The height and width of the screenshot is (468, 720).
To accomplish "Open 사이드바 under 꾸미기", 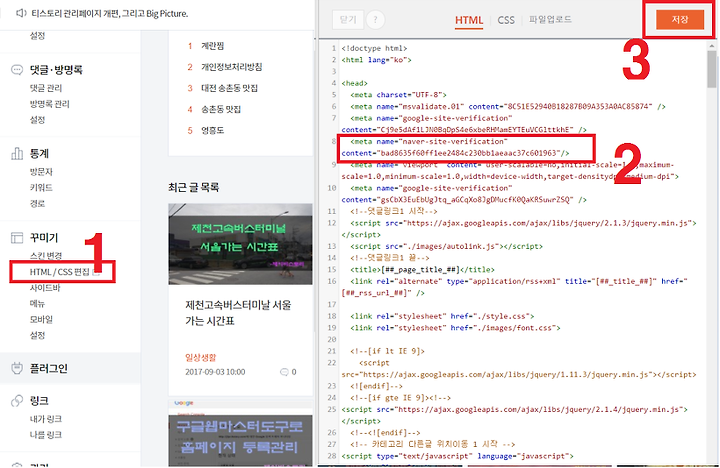I will [45, 288].
